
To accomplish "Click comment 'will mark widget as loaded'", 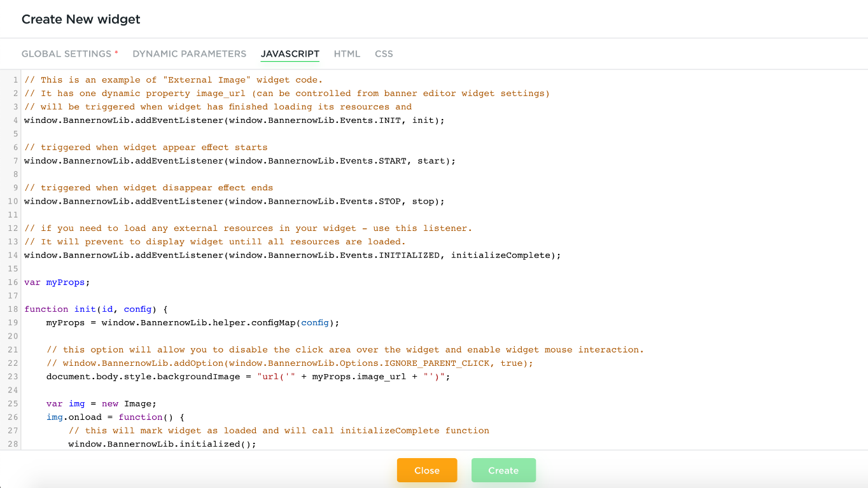I will tap(279, 431).
